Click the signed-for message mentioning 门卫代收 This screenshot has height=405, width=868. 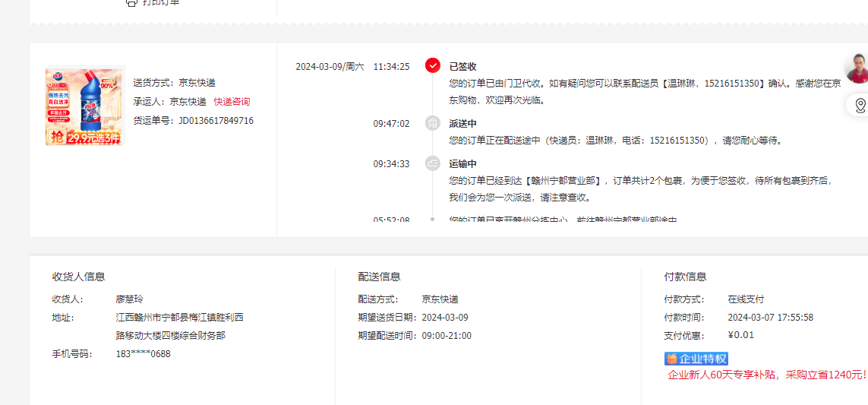pos(645,92)
